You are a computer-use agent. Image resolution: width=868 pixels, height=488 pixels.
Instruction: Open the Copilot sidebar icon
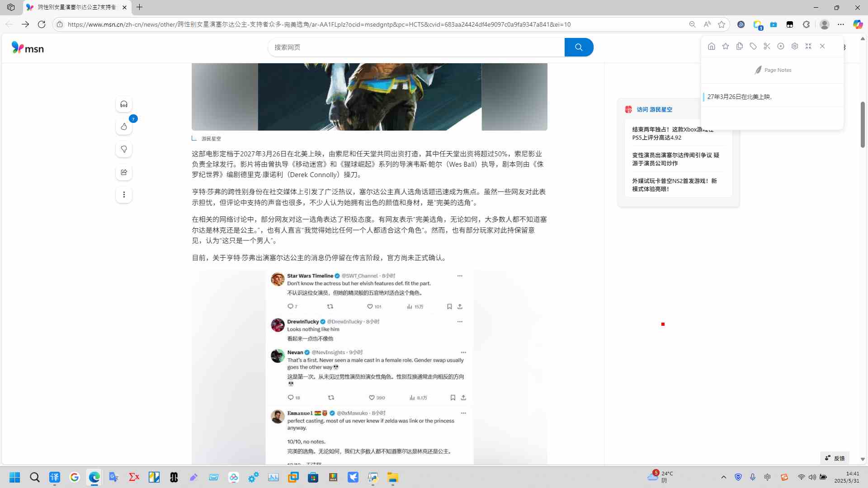pos(858,24)
